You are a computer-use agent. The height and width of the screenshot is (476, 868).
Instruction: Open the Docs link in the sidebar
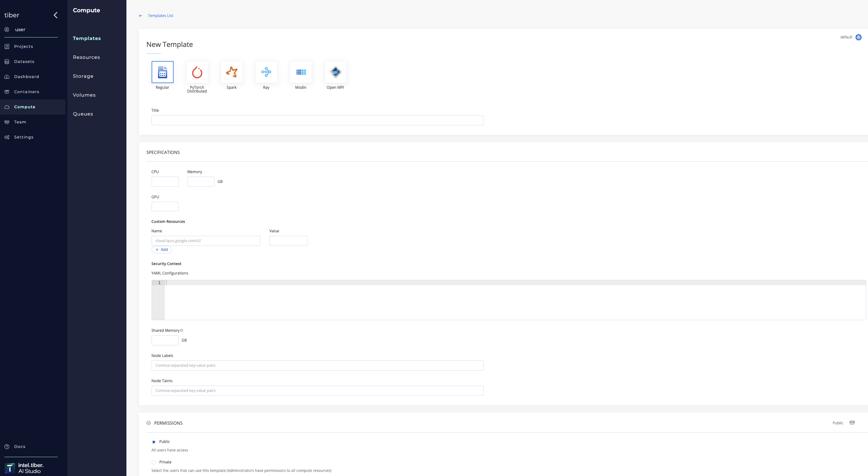19,447
